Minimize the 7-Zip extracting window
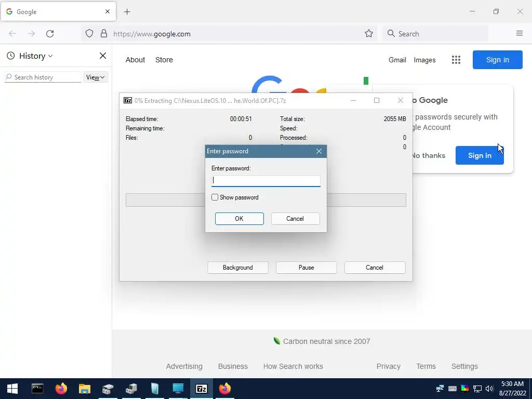The width and height of the screenshot is (532, 399). point(353,100)
